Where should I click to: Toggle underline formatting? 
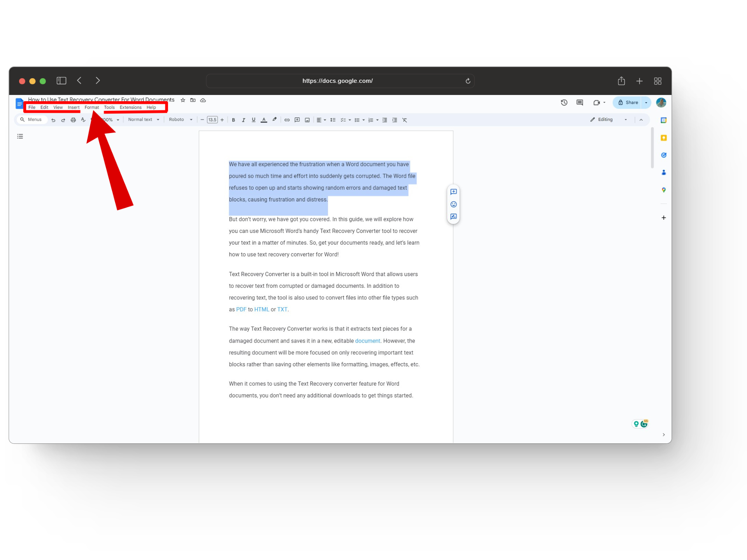click(x=253, y=120)
